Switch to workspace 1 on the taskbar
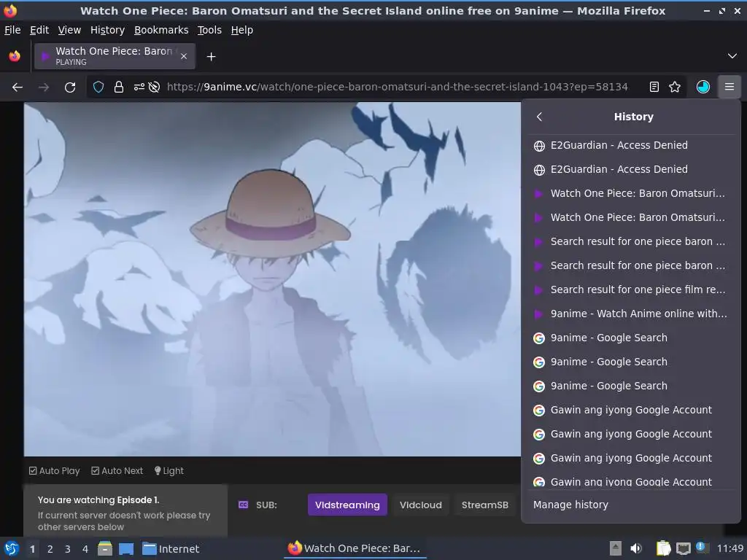This screenshot has height=560, width=747. pyautogui.click(x=32, y=549)
